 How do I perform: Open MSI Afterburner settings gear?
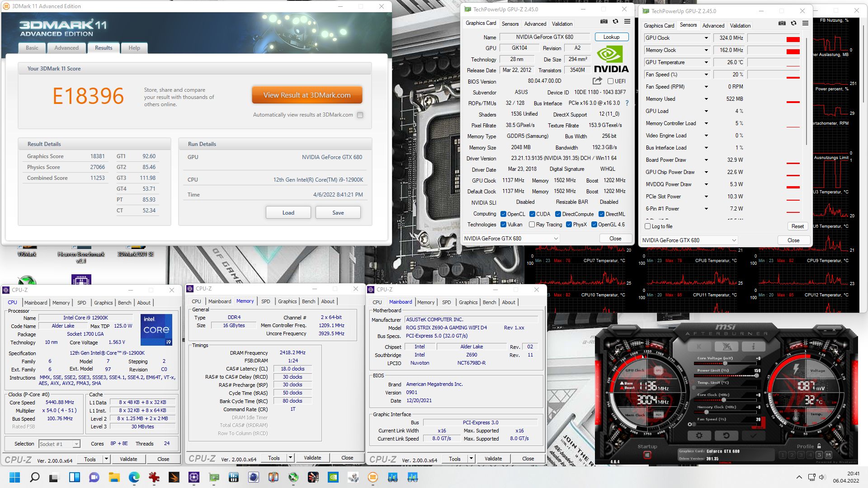[x=699, y=436]
